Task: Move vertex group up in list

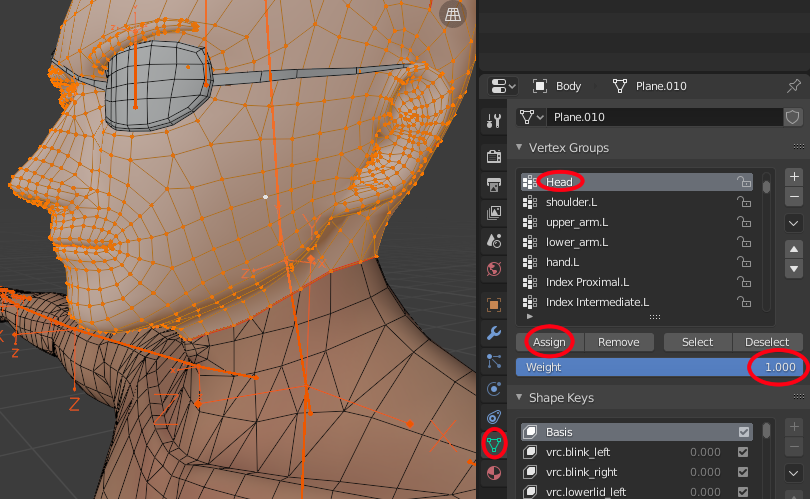Action: (794, 250)
